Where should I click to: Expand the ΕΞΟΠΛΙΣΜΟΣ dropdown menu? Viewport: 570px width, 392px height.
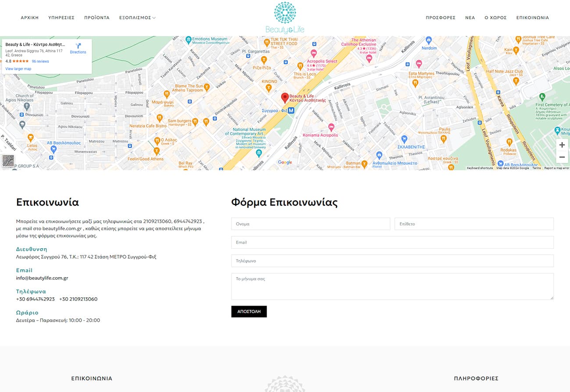[137, 18]
